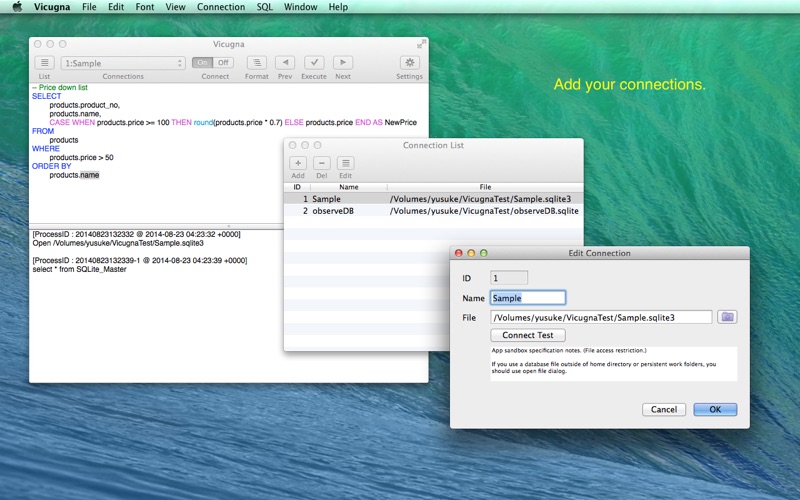
Task: Open the Help menu
Action: (338, 7)
